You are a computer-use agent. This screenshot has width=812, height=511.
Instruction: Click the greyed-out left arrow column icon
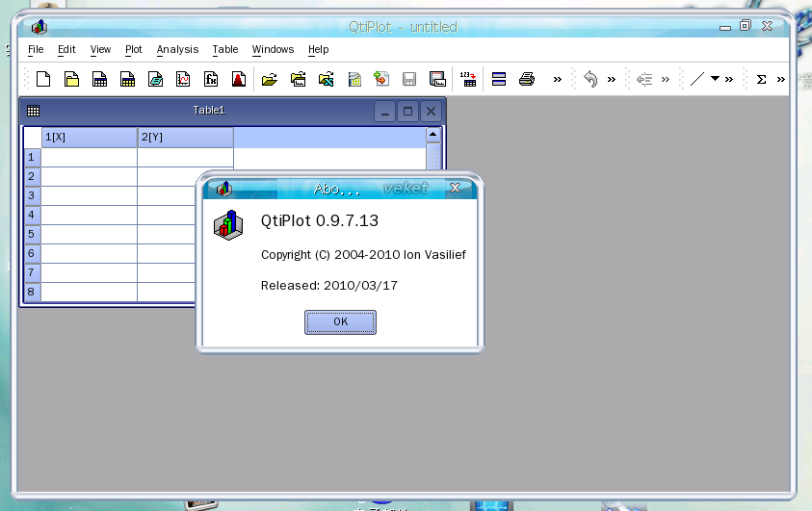[x=644, y=79]
